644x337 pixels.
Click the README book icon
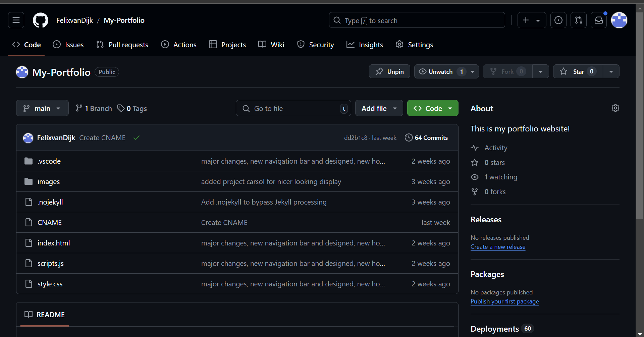click(x=29, y=314)
